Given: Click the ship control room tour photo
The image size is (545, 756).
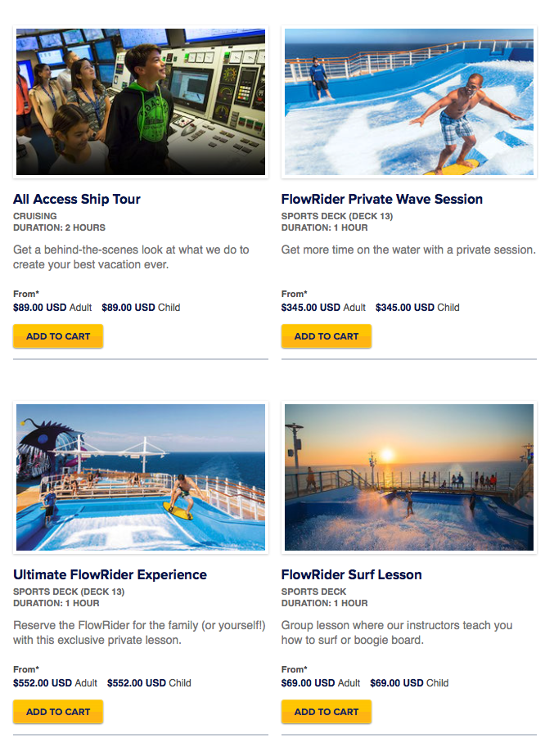Looking at the screenshot, I should 141,101.
